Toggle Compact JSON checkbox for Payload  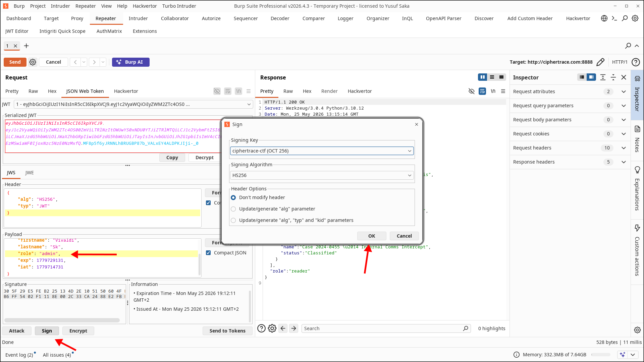click(208, 253)
